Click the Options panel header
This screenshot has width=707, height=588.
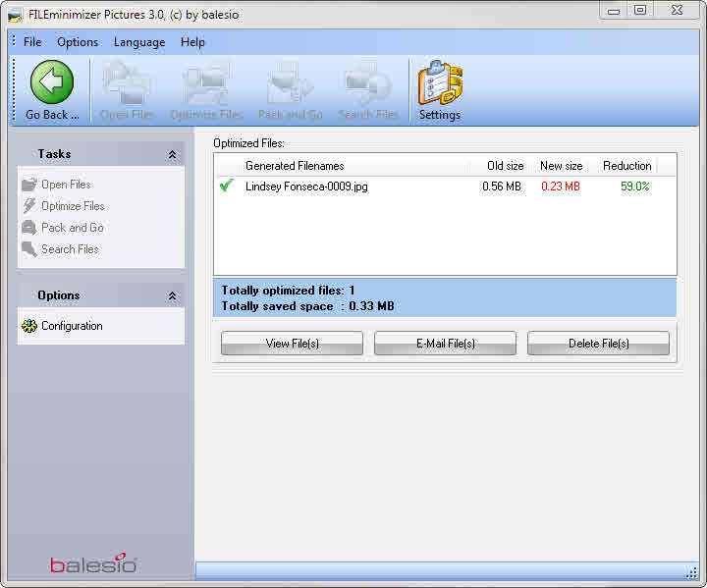(100, 295)
